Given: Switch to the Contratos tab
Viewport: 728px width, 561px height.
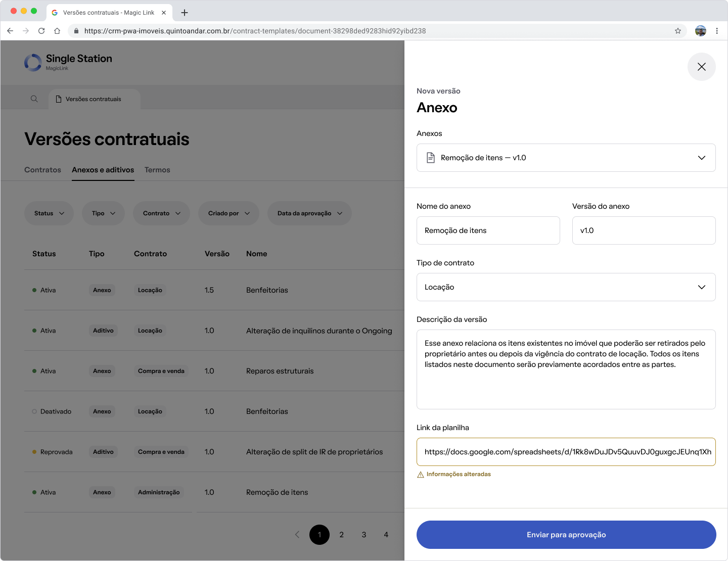Looking at the screenshot, I should point(42,170).
